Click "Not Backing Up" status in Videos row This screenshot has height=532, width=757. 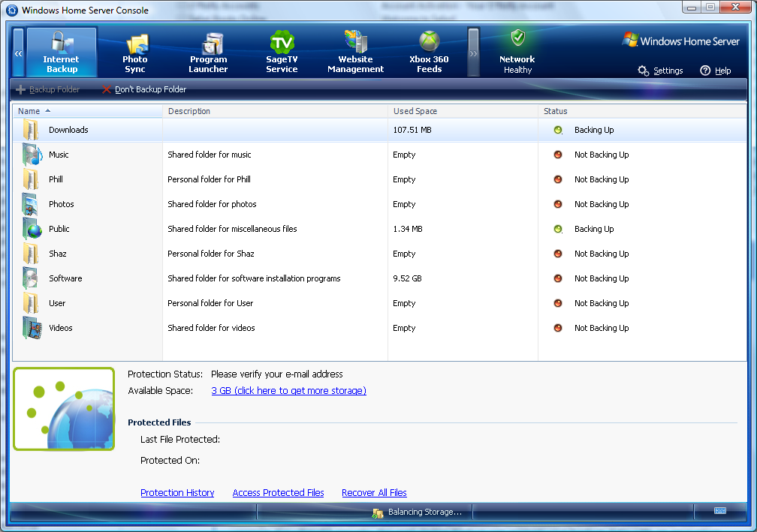pyautogui.click(x=602, y=328)
